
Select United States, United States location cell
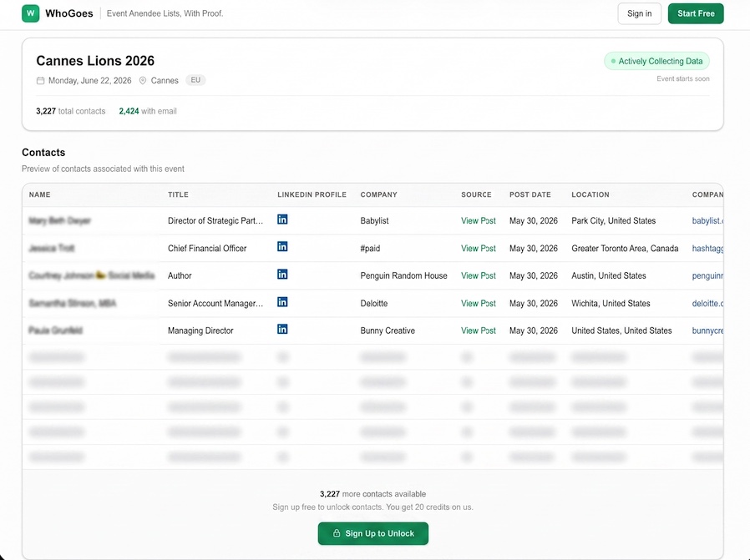[x=622, y=330]
